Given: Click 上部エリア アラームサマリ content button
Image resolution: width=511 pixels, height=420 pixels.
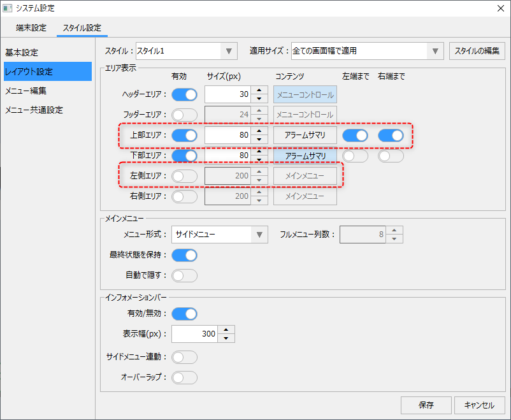Looking at the screenshot, I should coord(305,135).
